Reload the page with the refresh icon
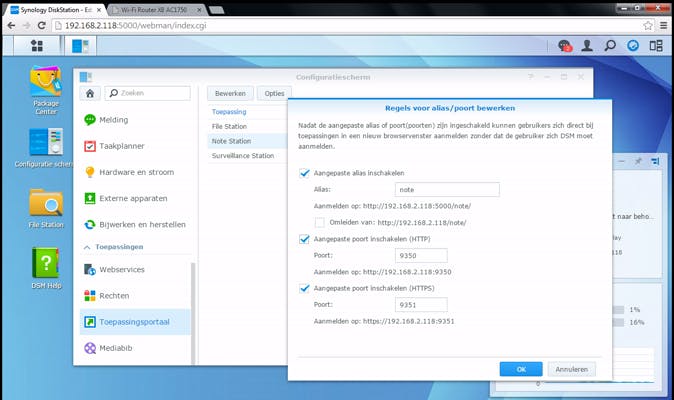The height and width of the screenshot is (400, 674). pos(42,25)
